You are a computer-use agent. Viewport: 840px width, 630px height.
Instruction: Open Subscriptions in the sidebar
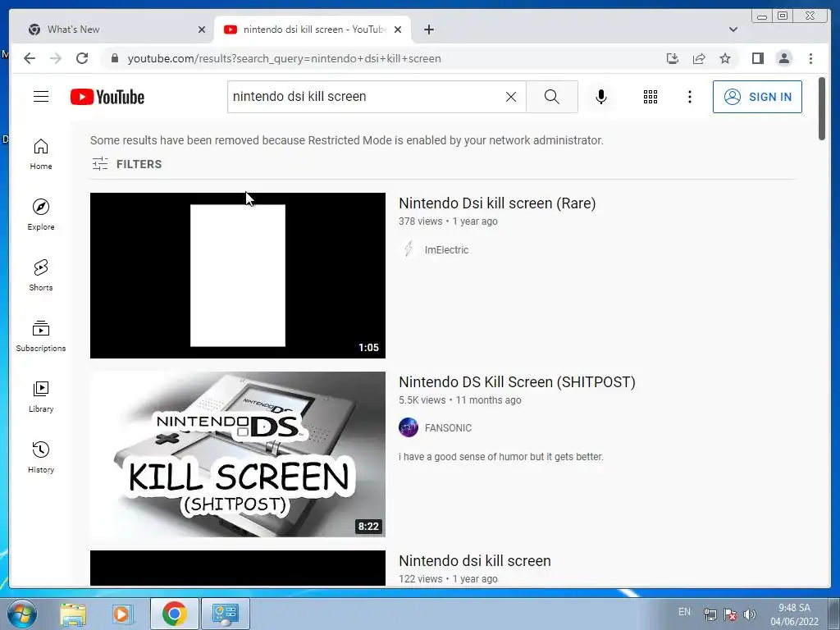coord(41,336)
